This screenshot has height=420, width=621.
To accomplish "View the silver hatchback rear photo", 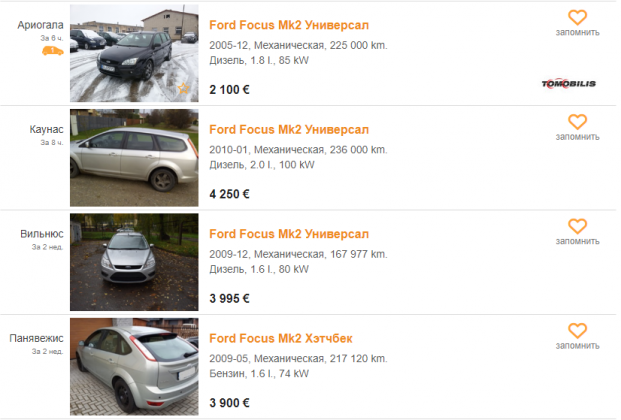I will (134, 367).
